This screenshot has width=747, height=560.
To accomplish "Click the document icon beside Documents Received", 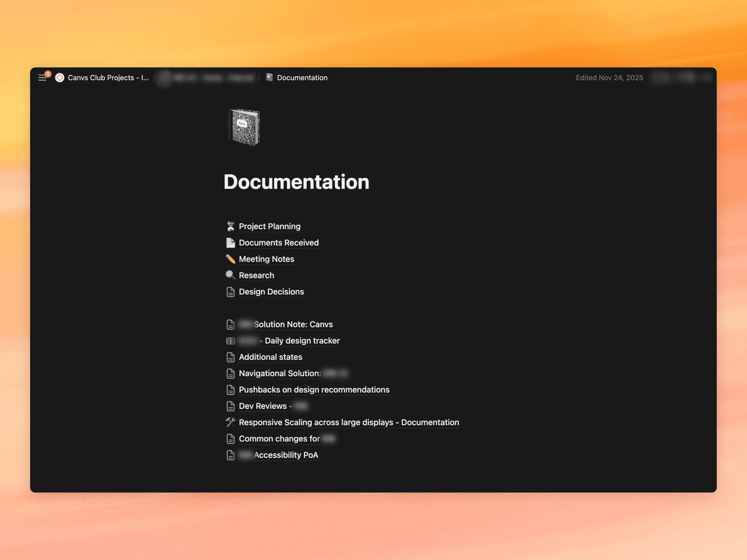I will point(231,242).
